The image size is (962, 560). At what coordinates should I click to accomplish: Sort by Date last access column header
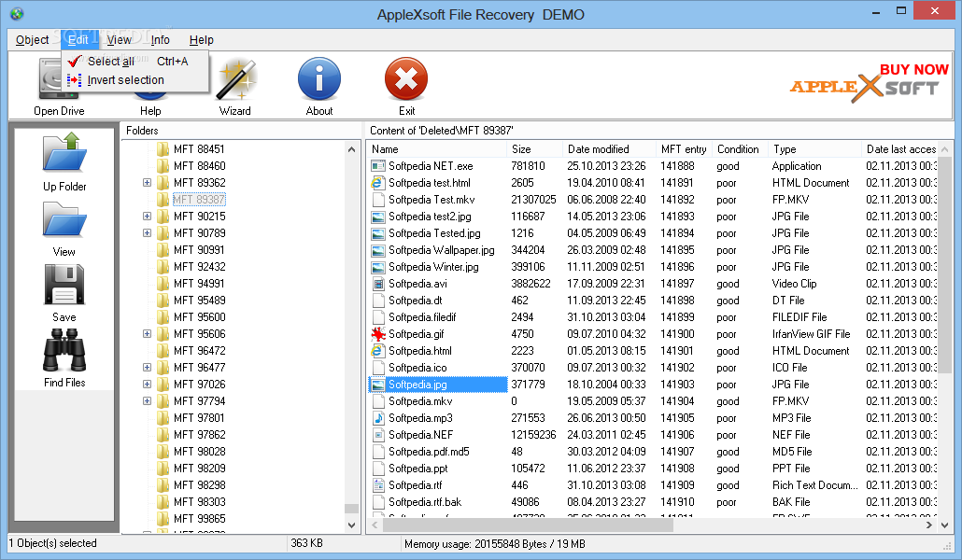[900, 149]
